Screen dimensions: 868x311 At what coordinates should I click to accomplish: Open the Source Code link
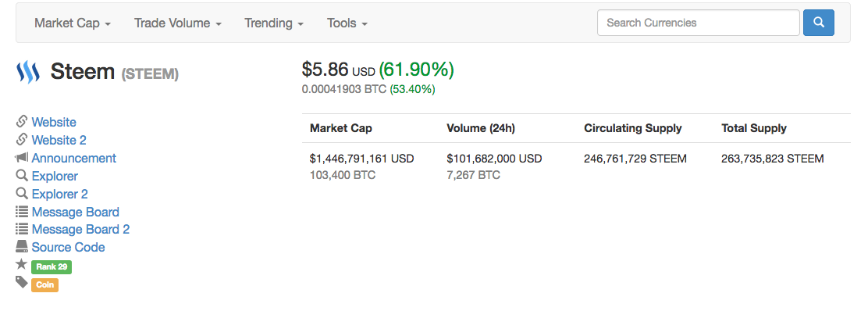click(x=68, y=247)
